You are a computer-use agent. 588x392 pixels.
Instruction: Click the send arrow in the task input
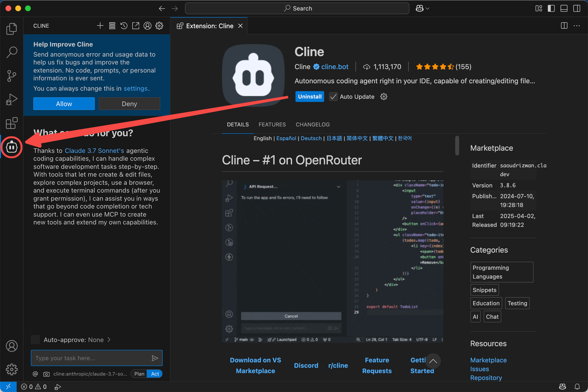tap(155, 358)
